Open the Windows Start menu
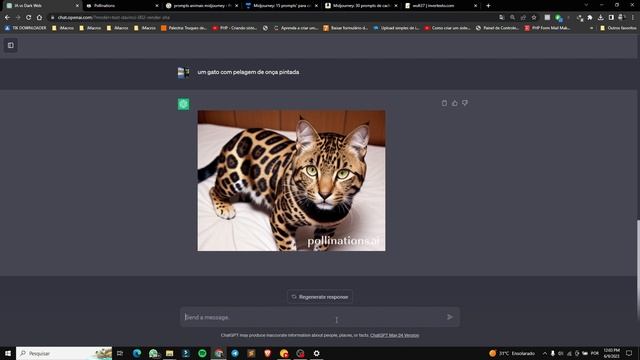 click(x=8, y=353)
